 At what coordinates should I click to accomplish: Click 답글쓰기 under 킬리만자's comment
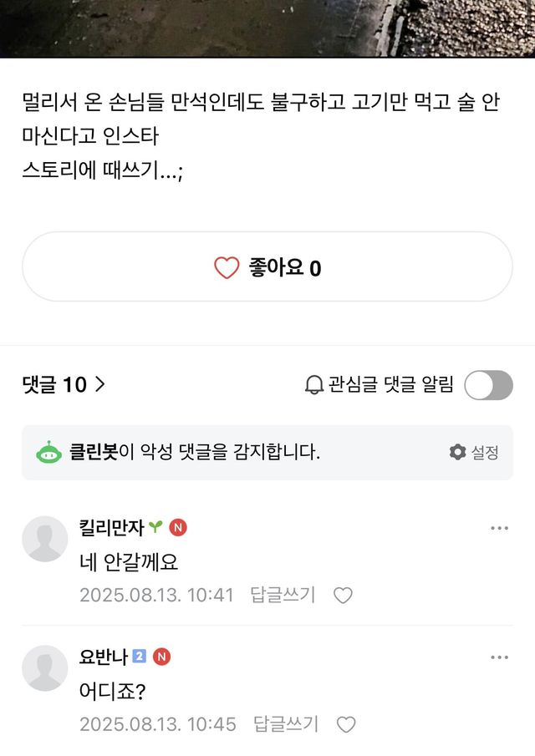tap(283, 597)
